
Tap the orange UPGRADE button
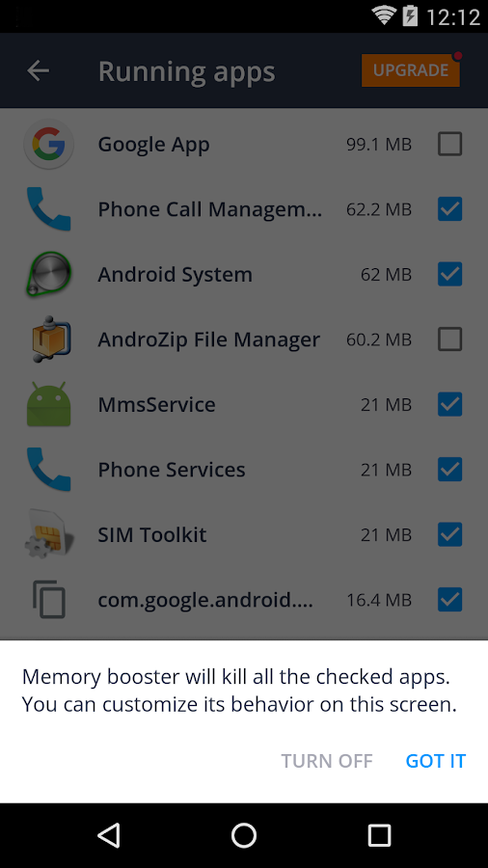411,70
